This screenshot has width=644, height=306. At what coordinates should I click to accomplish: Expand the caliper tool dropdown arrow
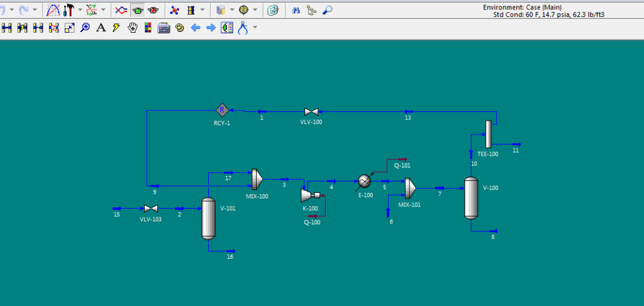pos(255,28)
